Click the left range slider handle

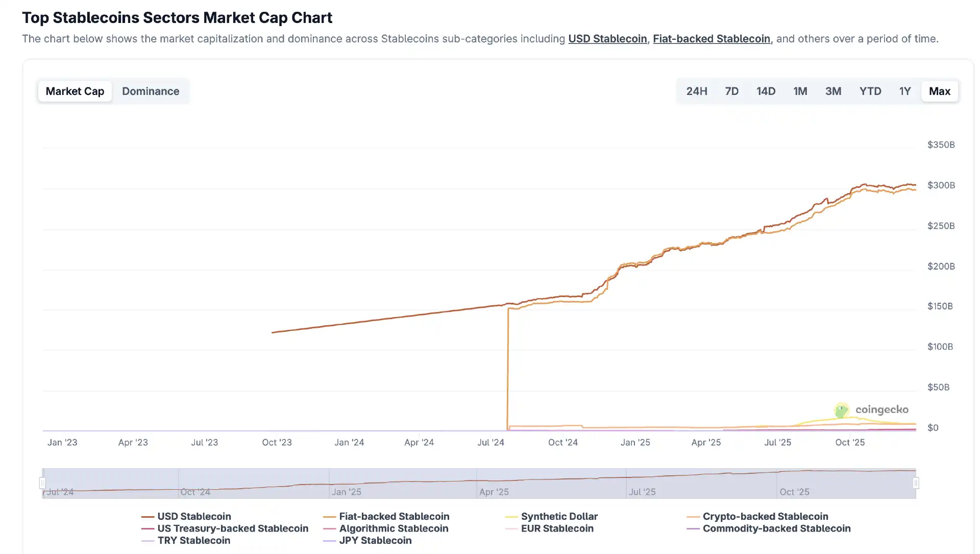[x=42, y=483]
